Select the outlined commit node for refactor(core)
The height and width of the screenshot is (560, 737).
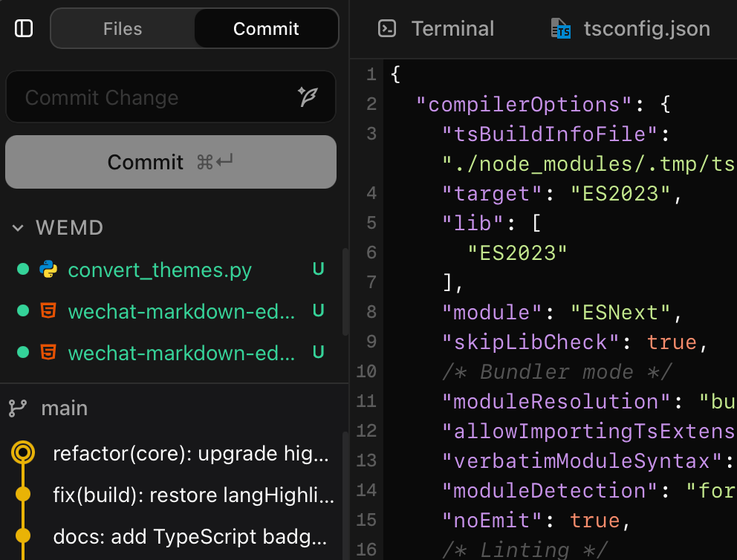coord(25,453)
